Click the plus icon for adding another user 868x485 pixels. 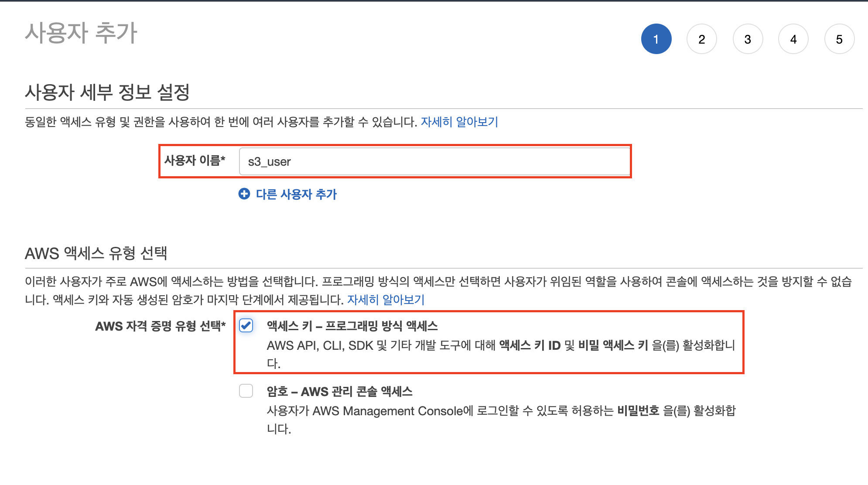(x=244, y=194)
